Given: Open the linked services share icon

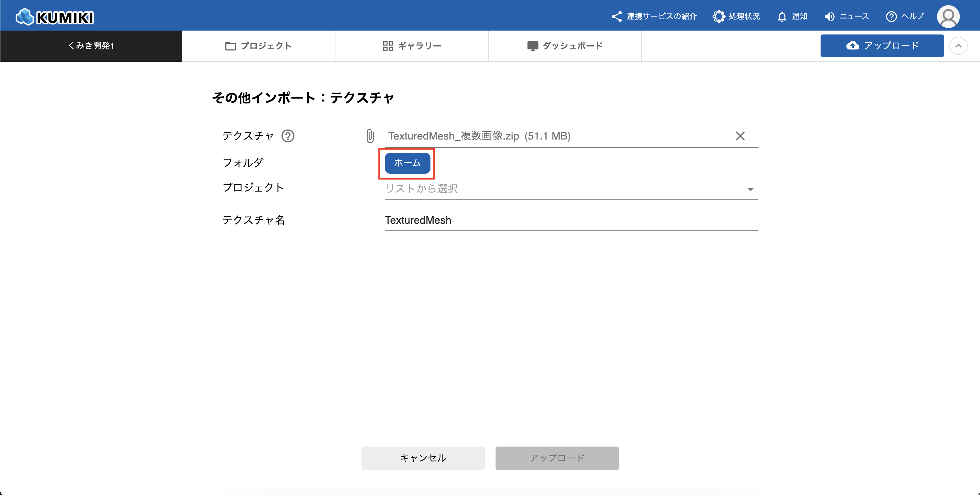Looking at the screenshot, I should (616, 16).
